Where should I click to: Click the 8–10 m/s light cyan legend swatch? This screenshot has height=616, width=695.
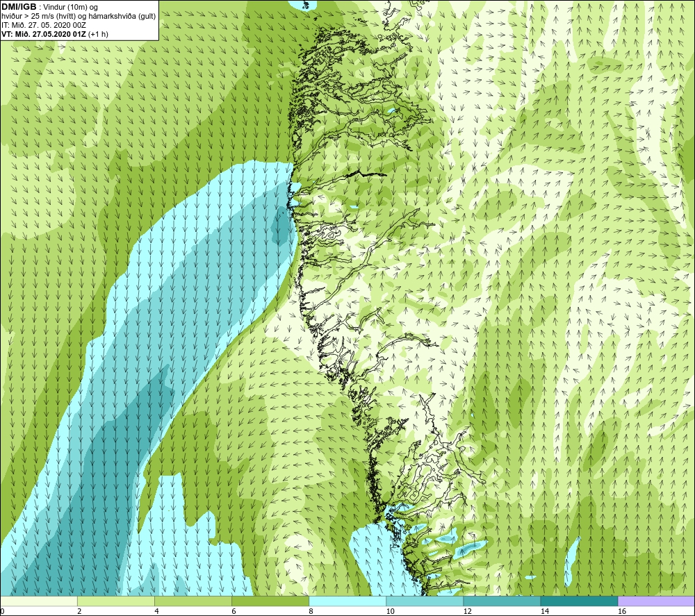pyautogui.click(x=347, y=601)
